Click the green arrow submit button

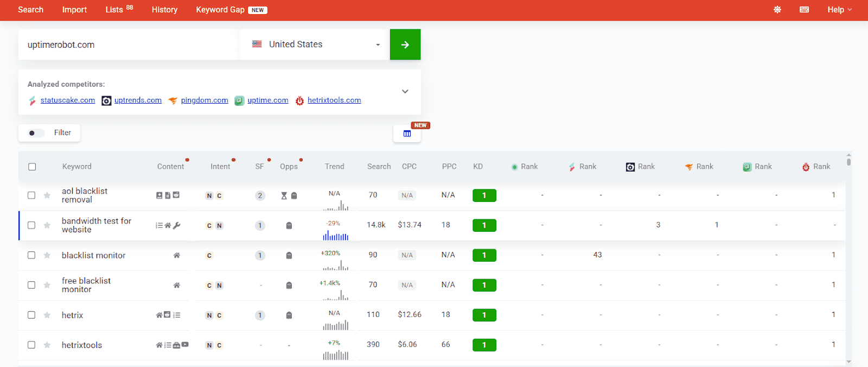point(405,45)
